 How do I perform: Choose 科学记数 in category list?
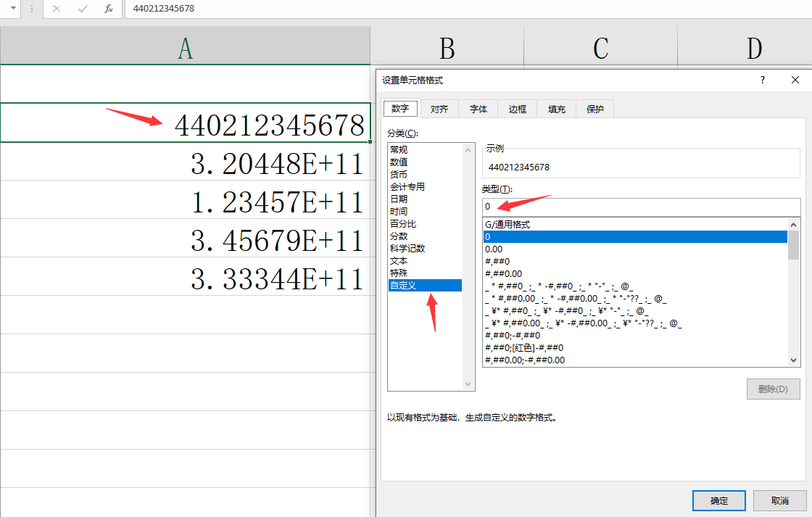click(425, 248)
